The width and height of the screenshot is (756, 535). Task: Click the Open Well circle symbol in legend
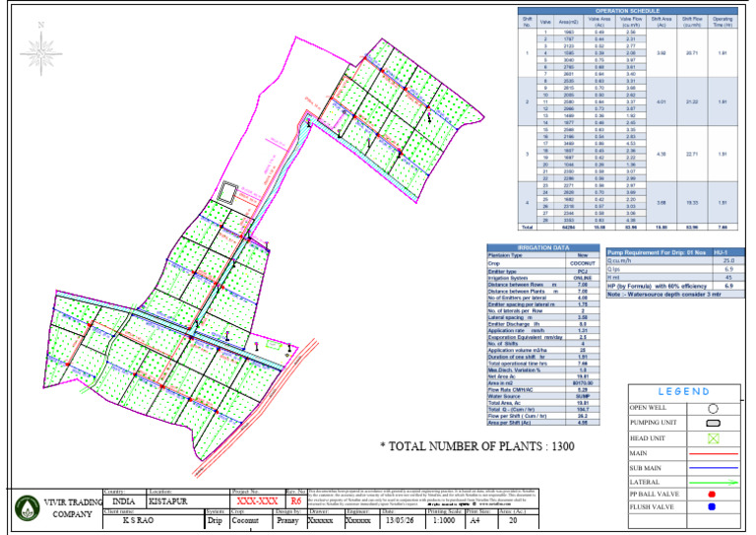tap(713, 409)
